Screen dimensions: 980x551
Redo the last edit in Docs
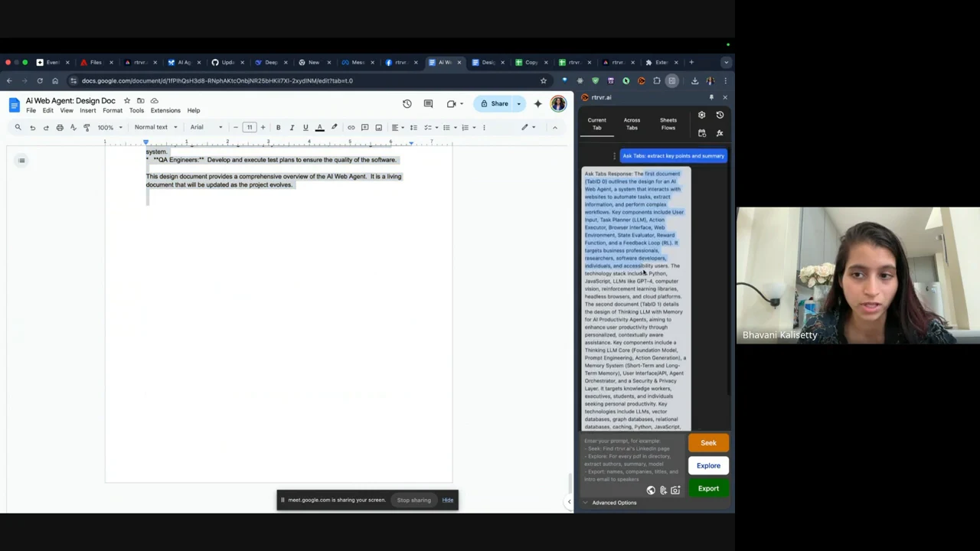[x=46, y=128]
